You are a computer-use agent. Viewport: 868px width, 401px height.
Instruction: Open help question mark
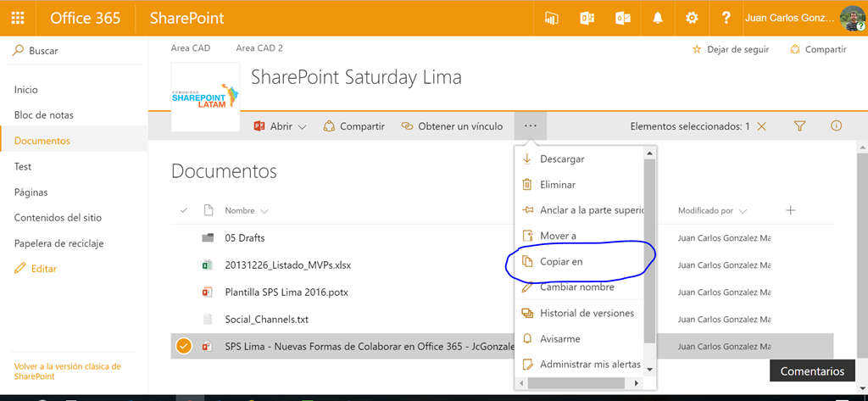click(x=726, y=19)
